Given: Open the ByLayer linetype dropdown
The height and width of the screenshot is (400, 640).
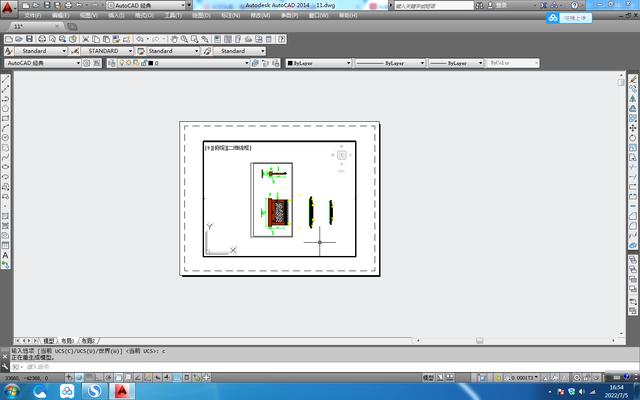Looking at the screenshot, I should 385,63.
